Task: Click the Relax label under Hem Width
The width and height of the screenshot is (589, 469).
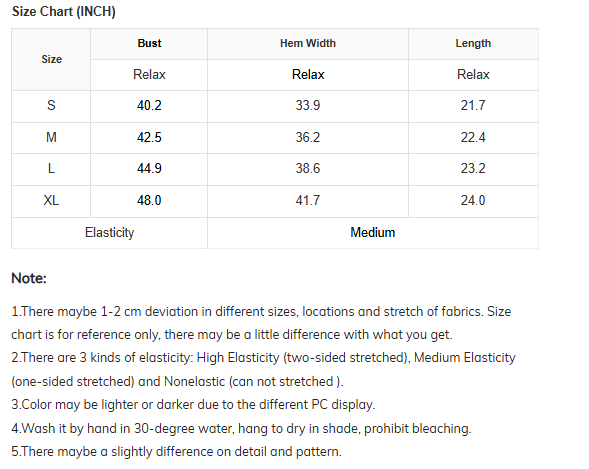Action: point(308,74)
